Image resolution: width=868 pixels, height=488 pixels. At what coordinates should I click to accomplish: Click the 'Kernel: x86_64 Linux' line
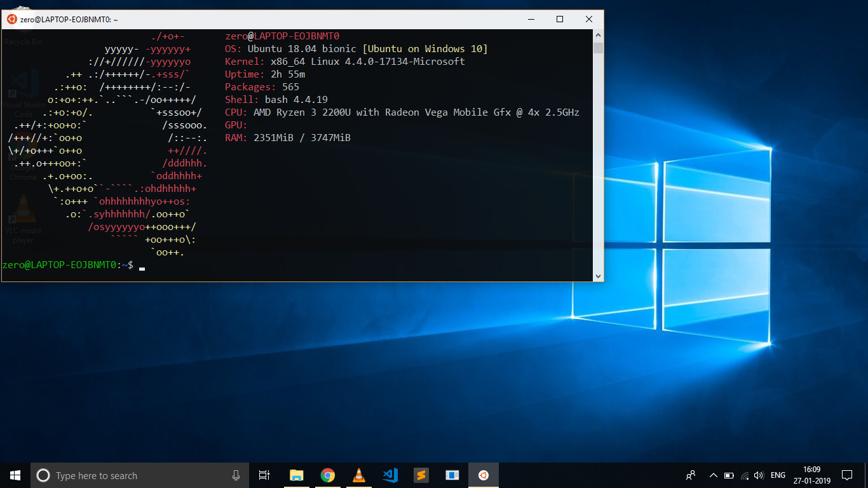345,62
